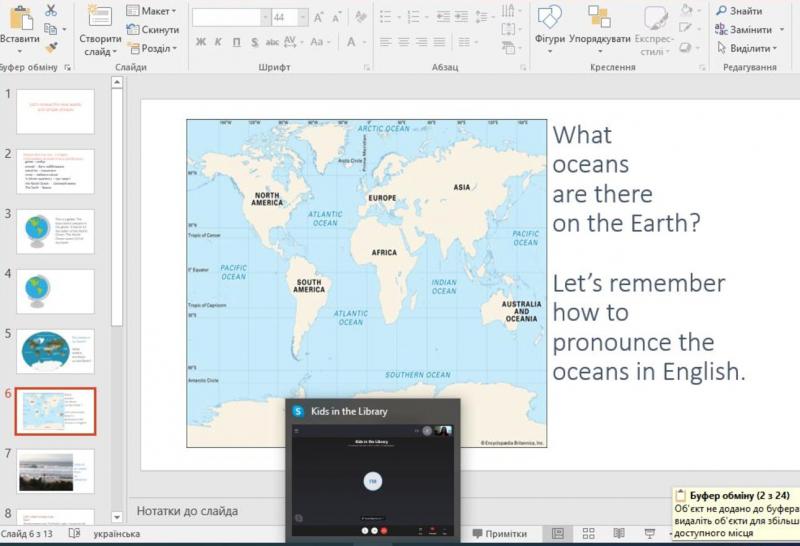The height and width of the screenshot is (546, 800).
Task: Click the Вставити paste clipboard icon
Action: pyautogui.click(x=21, y=18)
